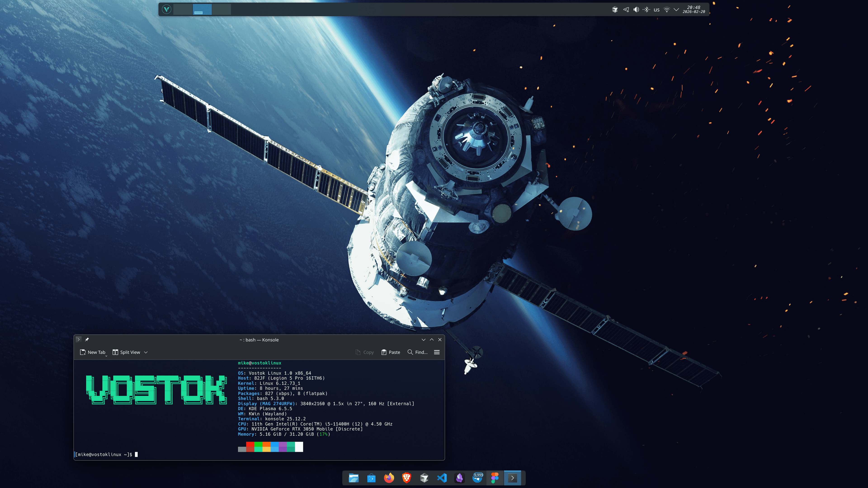Open Figma from the taskbar
This screenshot has width=868, height=488.
click(495, 478)
